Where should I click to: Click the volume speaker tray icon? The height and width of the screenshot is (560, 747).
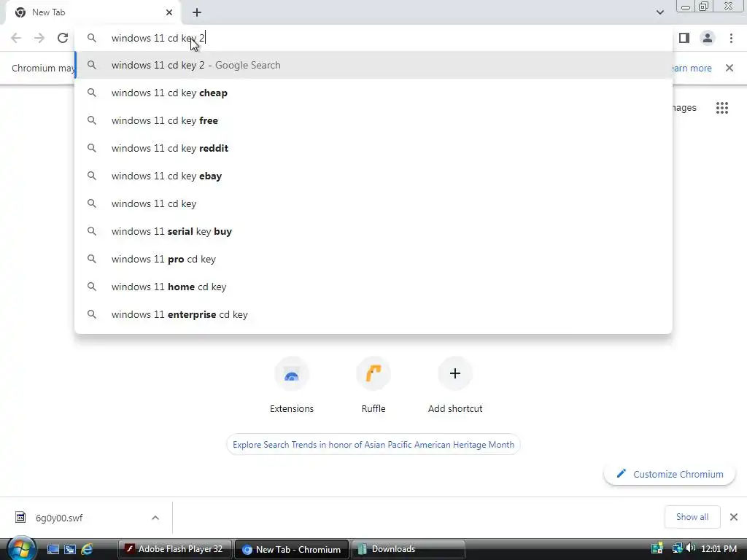(690, 548)
